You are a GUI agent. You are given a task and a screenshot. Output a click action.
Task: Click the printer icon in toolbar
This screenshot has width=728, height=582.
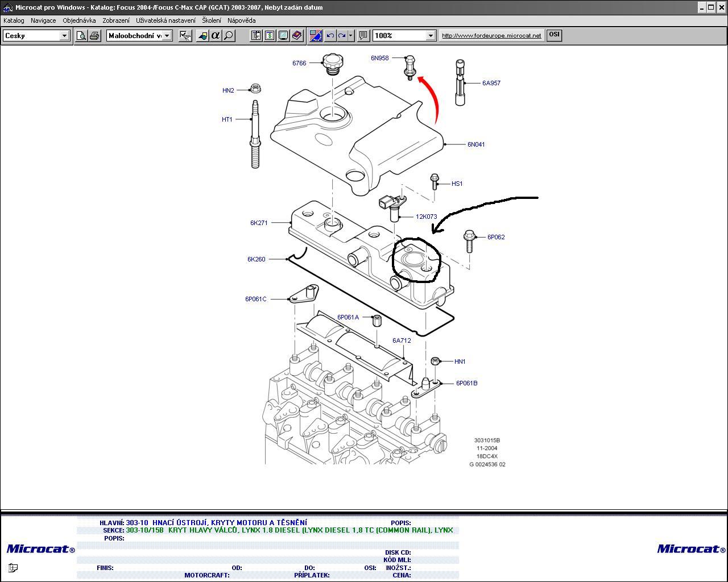[x=94, y=35]
